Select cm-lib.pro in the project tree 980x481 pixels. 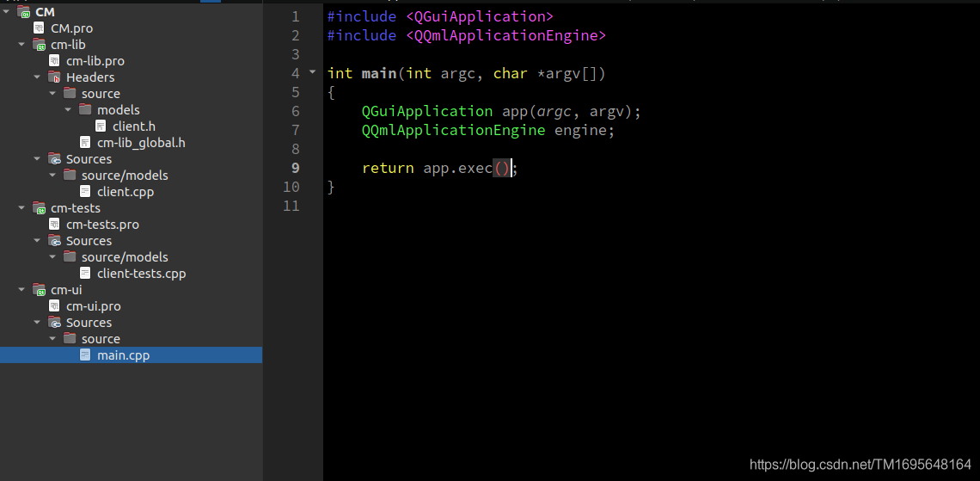(95, 61)
